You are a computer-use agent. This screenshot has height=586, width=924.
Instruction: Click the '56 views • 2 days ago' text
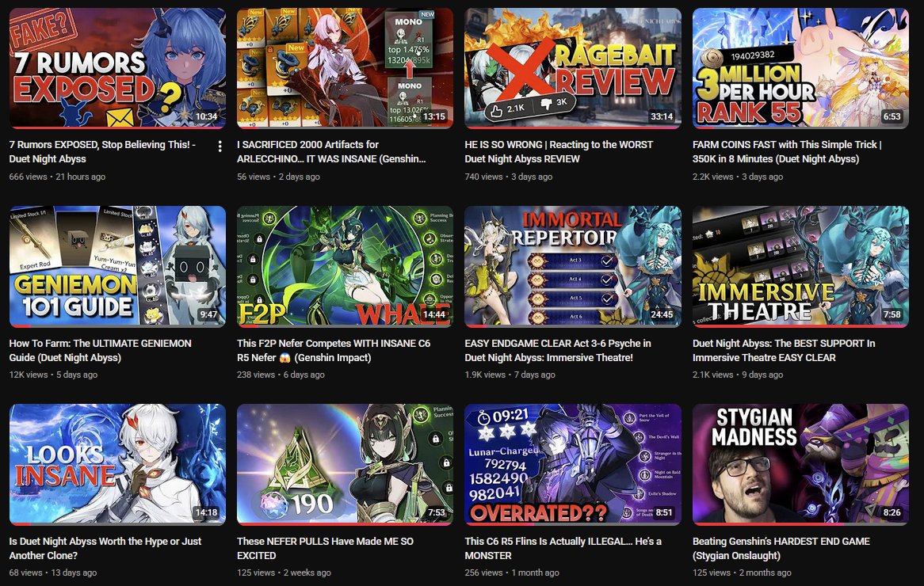click(278, 176)
